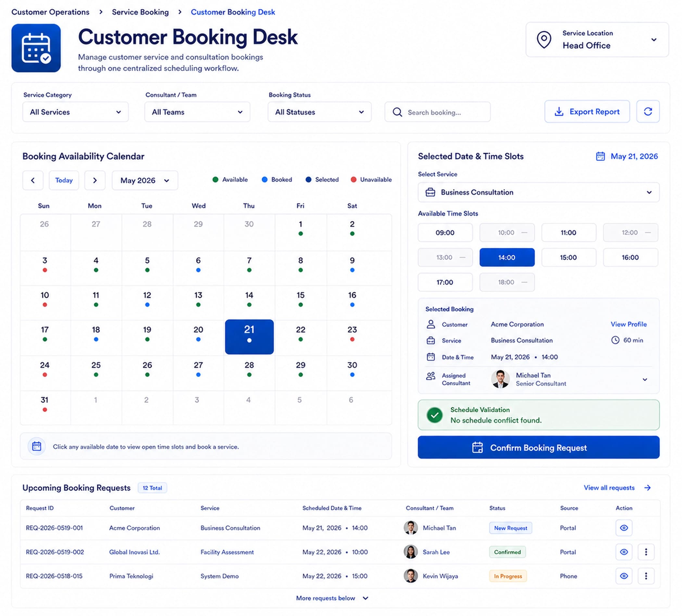Click the download icon in Export Report
The width and height of the screenshot is (682, 616).
pyautogui.click(x=559, y=111)
